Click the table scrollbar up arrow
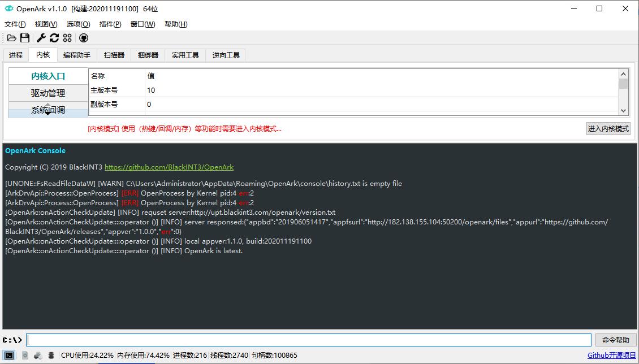639x364 pixels. click(x=623, y=73)
